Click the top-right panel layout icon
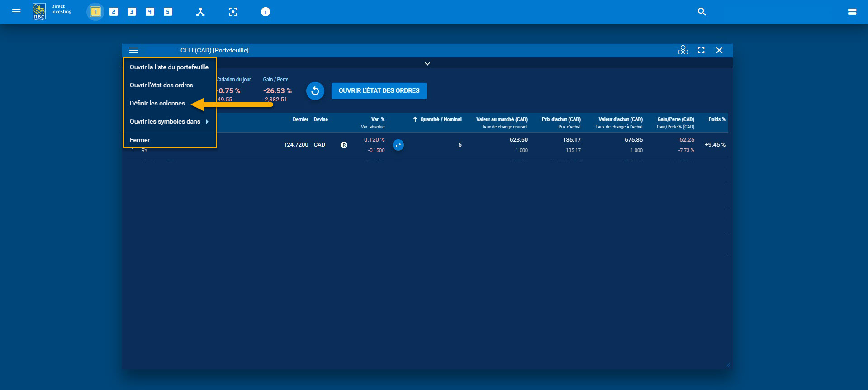The height and width of the screenshot is (390, 868). pos(852,12)
